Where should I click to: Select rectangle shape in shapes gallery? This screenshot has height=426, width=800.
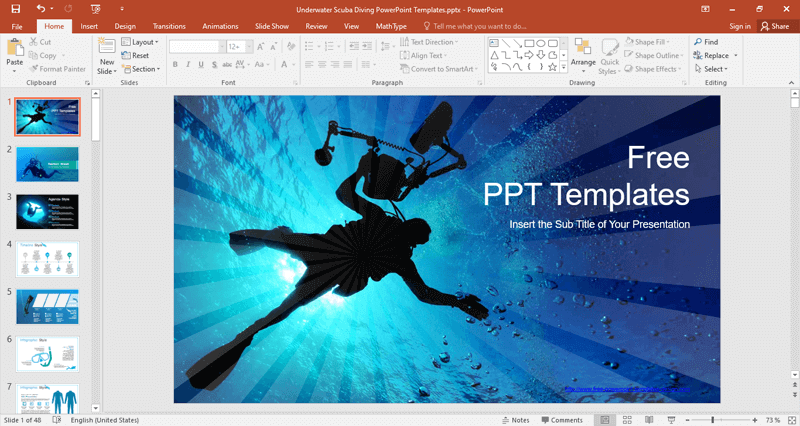[529, 43]
